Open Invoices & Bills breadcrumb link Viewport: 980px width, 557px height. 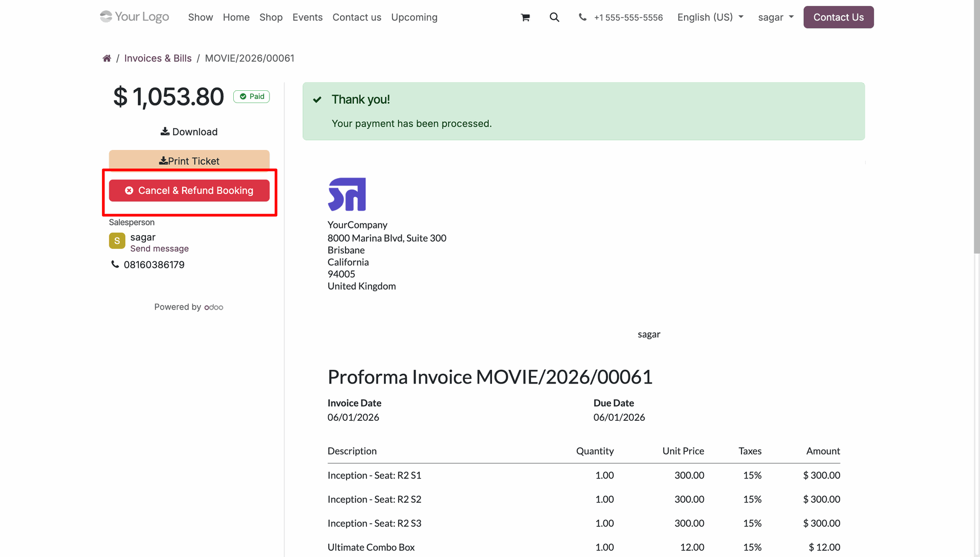[x=158, y=58]
